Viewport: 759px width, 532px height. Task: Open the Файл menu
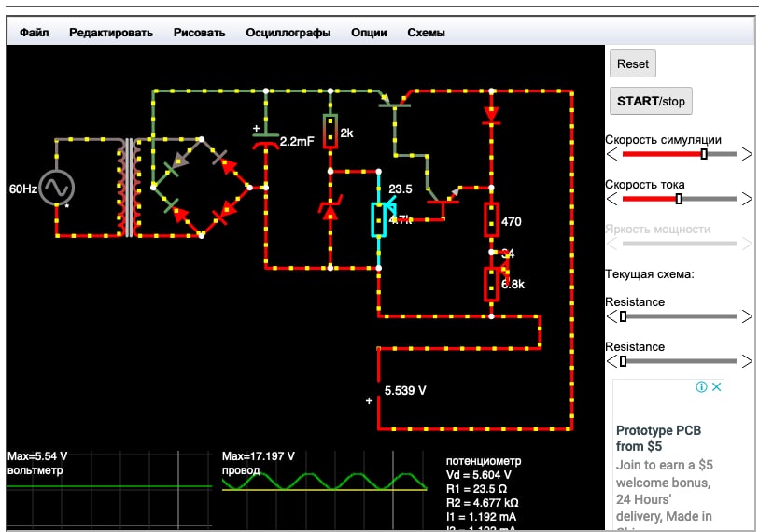coord(34,33)
